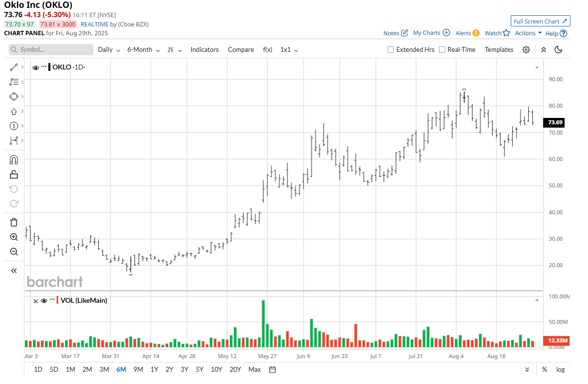
Task: Click the undo arrow icon
Action: coord(14,189)
